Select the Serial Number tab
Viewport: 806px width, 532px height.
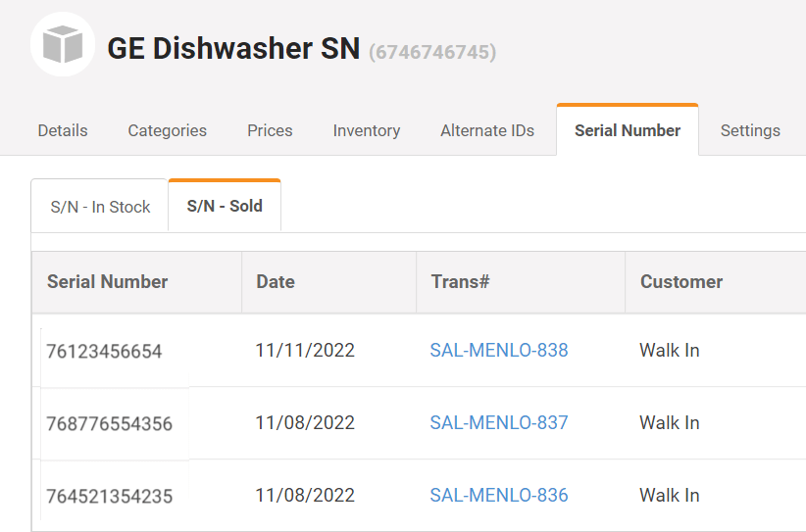628,130
